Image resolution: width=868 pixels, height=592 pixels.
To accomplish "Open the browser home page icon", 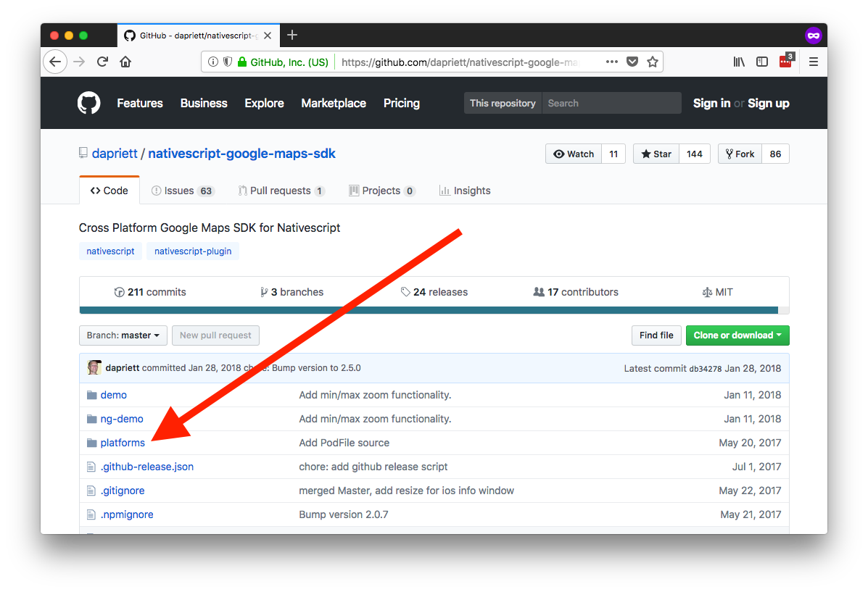I will click(x=125, y=62).
